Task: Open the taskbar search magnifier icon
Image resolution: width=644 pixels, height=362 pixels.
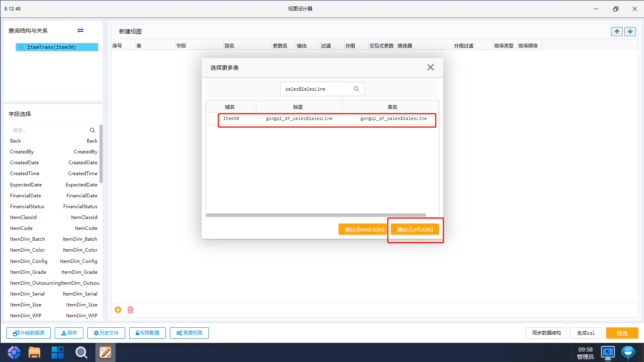Action: point(81,353)
